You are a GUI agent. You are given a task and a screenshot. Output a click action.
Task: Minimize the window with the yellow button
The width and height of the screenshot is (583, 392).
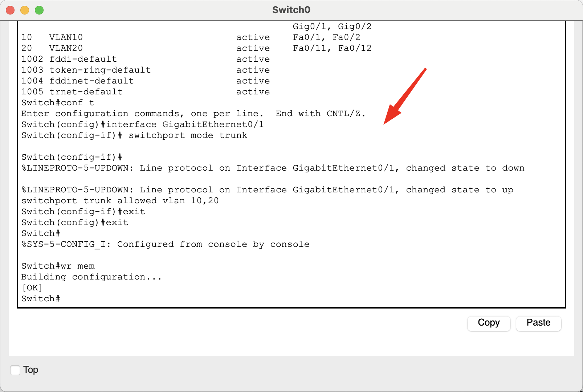tap(25, 10)
